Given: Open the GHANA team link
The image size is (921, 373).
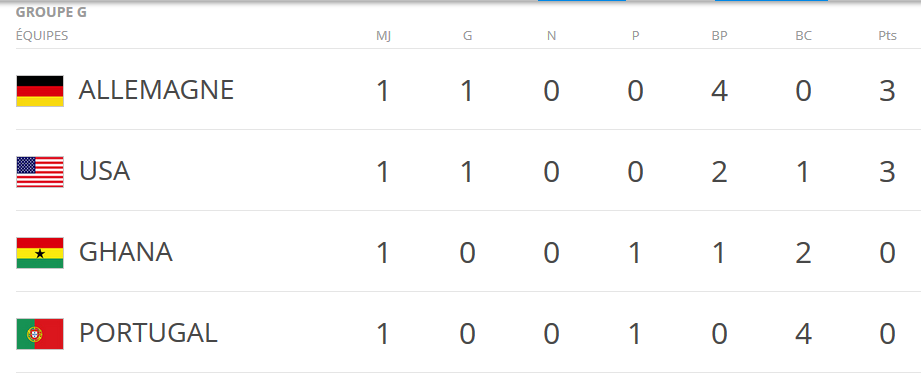Looking at the screenshot, I should [x=126, y=253].
